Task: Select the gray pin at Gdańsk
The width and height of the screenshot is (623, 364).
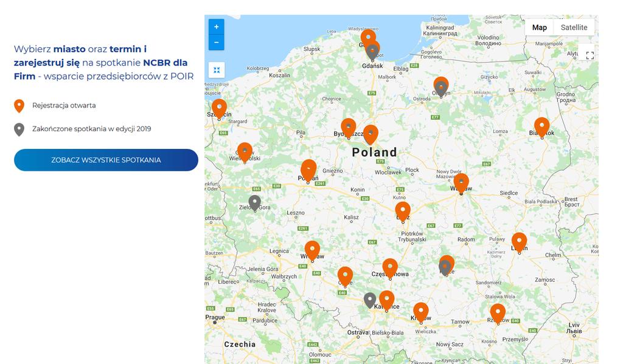Action: coord(372,52)
